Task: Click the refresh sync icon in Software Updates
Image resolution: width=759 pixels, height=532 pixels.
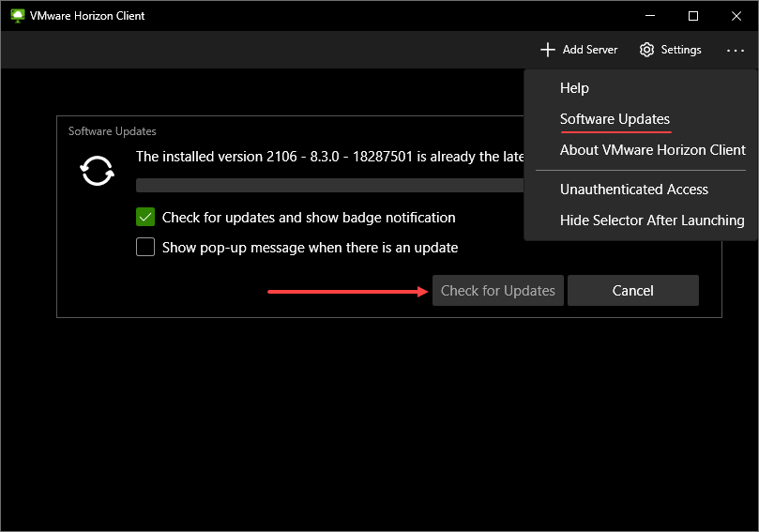Action: coord(97,171)
